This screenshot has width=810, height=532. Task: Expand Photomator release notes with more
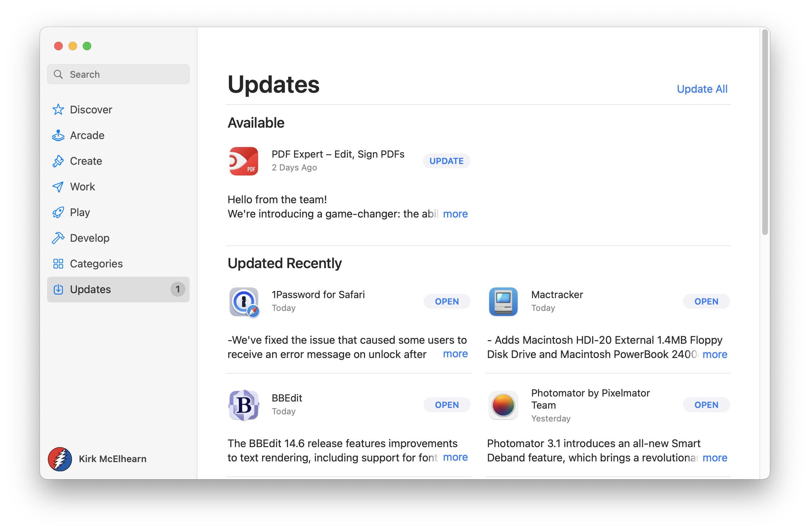715,458
